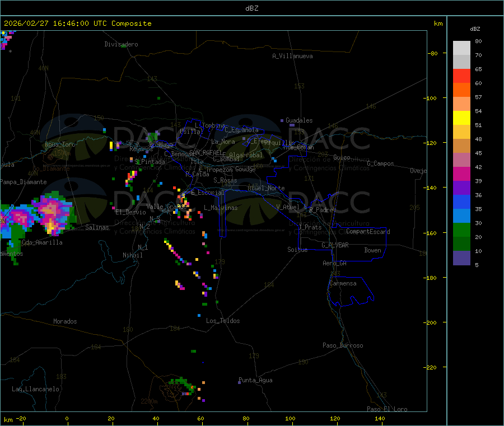Select the 'Cda_Amarilla' label

click(42, 242)
